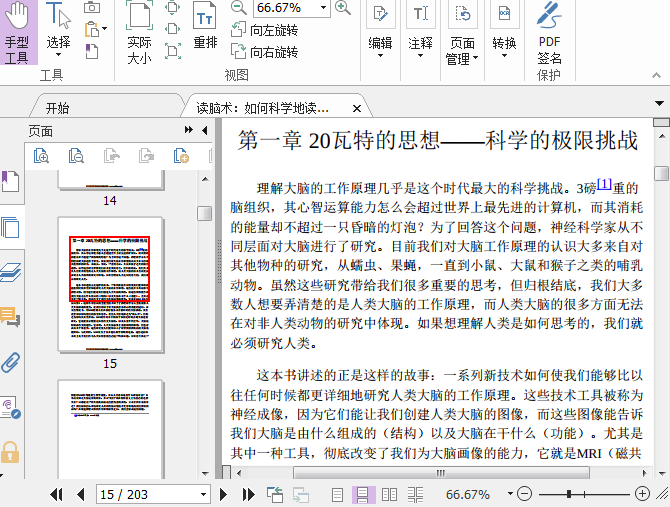Click the rotate-clockwise thumbnail icon
The height and width of the screenshot is (507, 670).
[x=147, y=156]
